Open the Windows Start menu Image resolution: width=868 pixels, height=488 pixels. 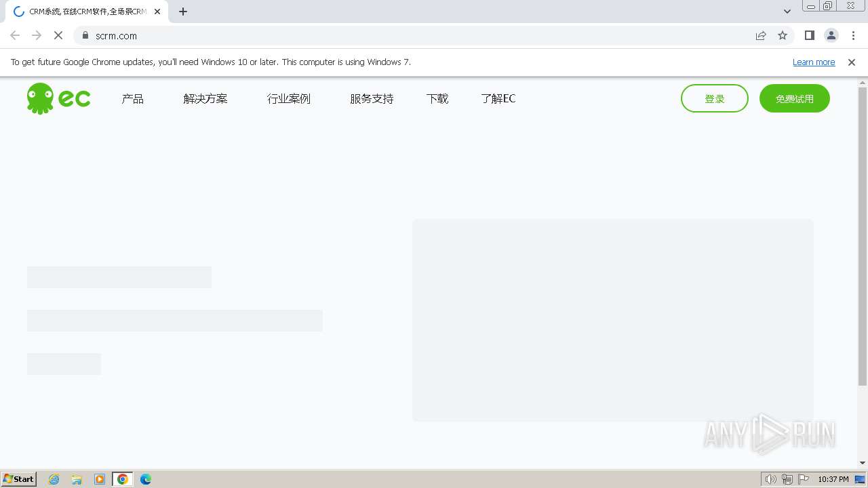click(19, 479)
